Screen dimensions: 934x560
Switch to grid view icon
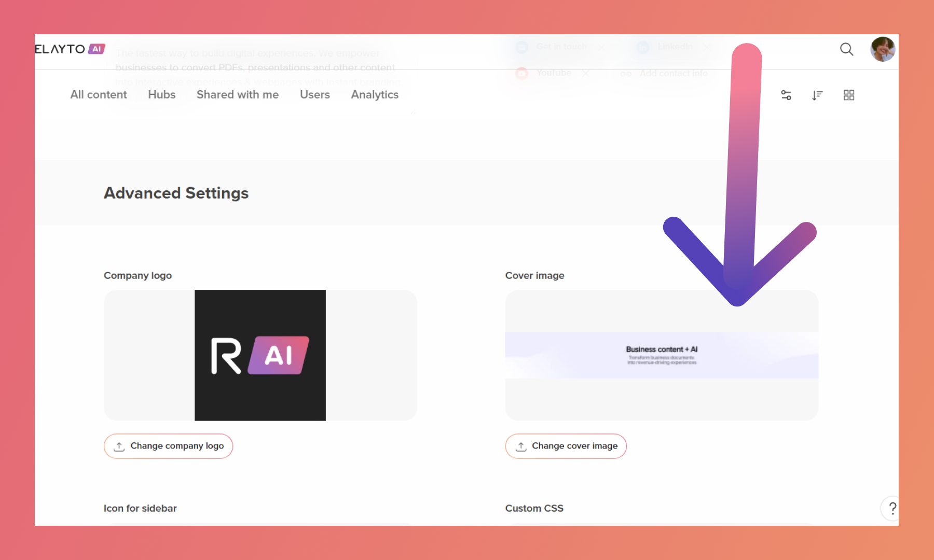click(849, 95)
